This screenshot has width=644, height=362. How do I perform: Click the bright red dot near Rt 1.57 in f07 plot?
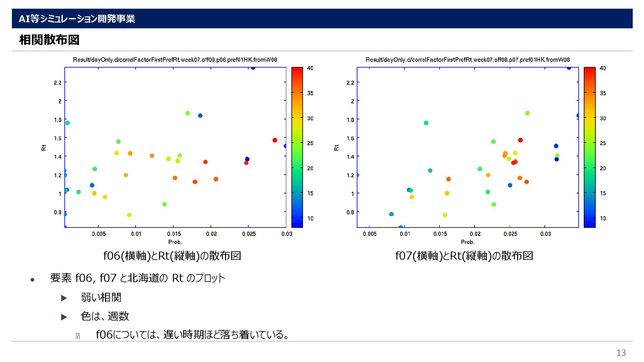(x=520, y=140)
